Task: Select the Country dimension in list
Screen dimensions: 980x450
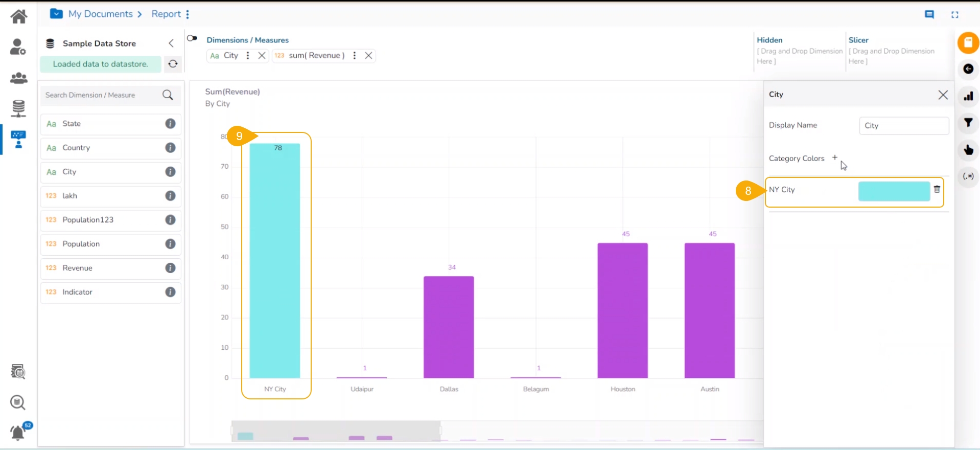Action: [76, 148]
